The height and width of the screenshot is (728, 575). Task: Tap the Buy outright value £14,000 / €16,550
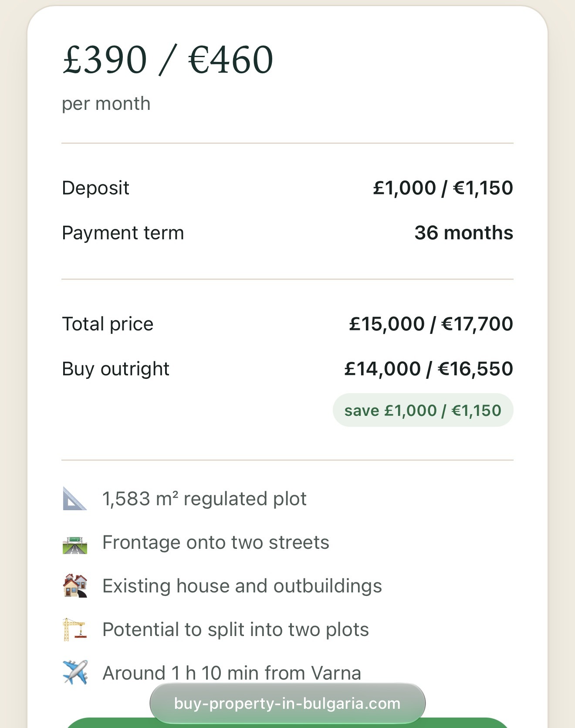point(429,369)
